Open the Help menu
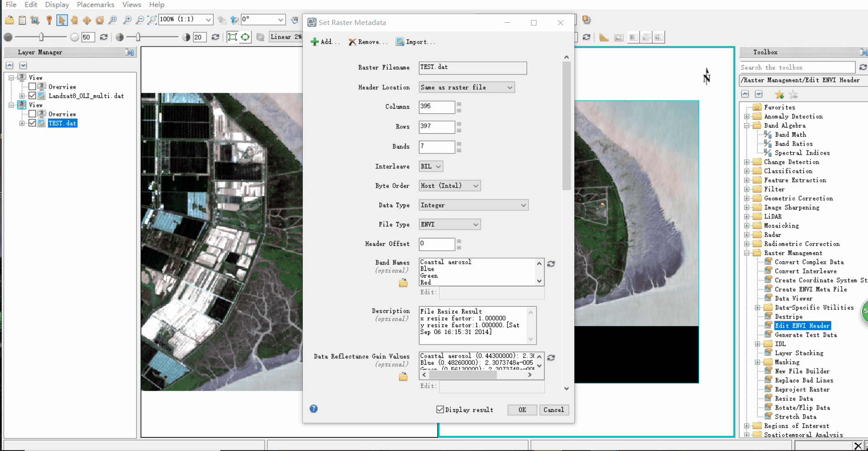 pos(157,5)
